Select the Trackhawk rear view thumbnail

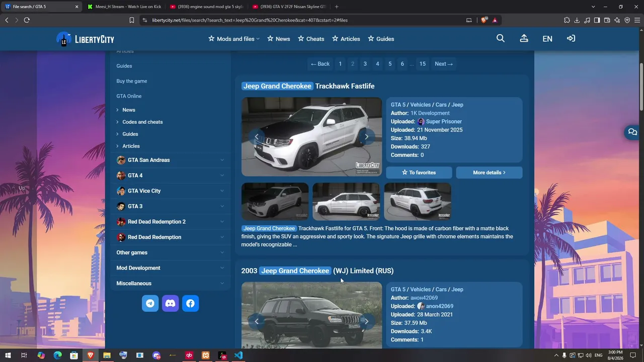418,202
